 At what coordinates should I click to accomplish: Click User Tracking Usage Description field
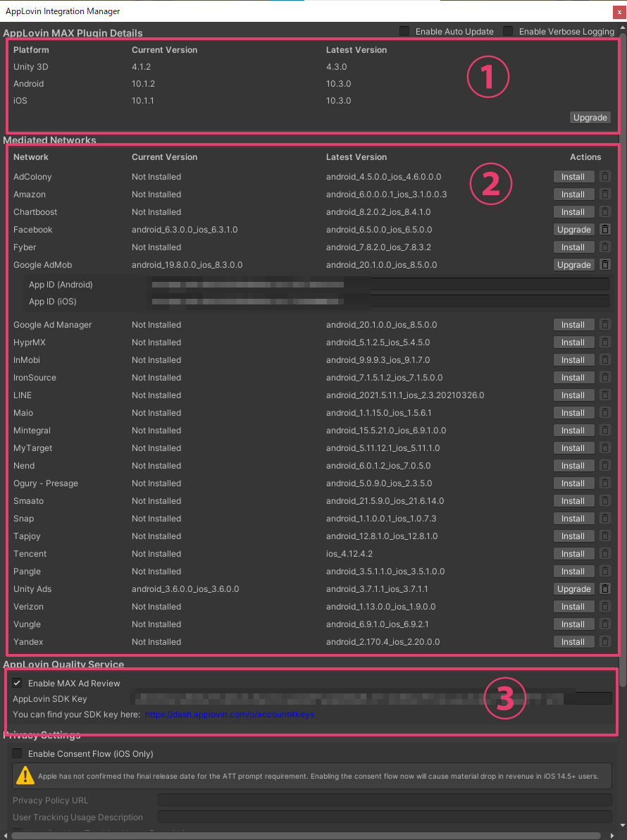point(385,817)
